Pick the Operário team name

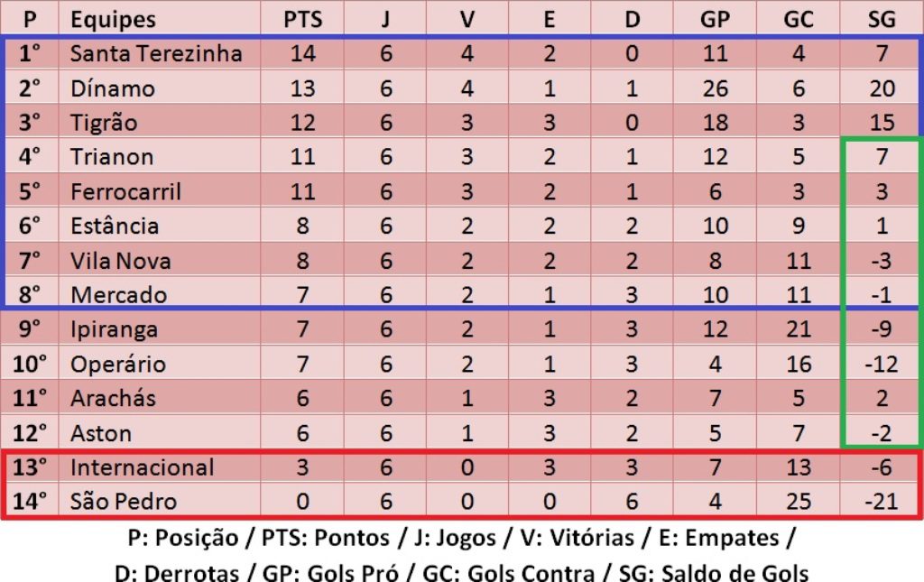click(x=118, y=365)
